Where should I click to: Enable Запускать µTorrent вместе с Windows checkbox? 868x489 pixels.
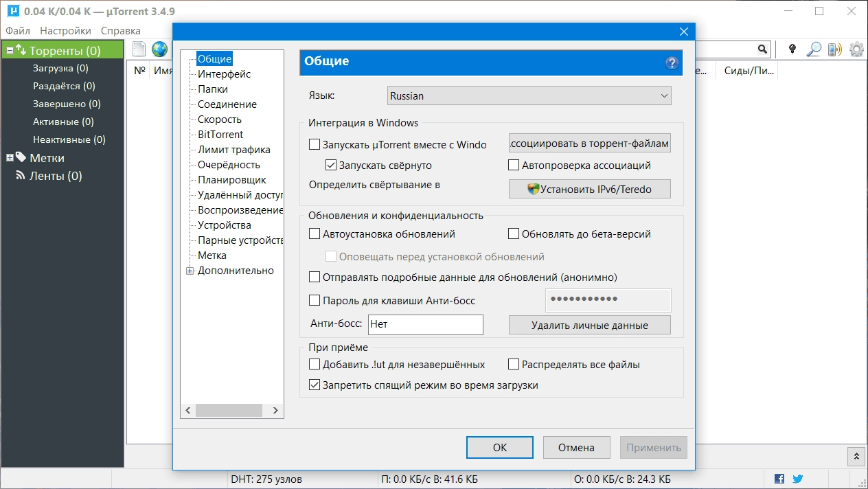point(315,144)
